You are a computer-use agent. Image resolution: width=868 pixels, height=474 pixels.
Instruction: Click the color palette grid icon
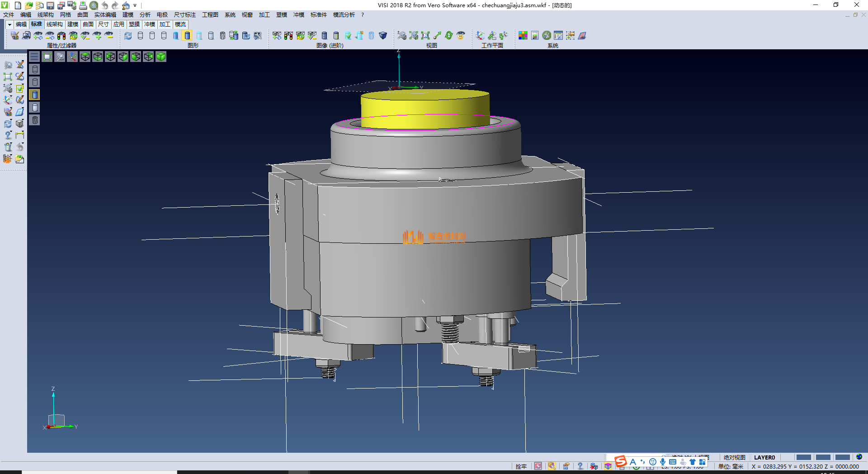coord(523,35)
